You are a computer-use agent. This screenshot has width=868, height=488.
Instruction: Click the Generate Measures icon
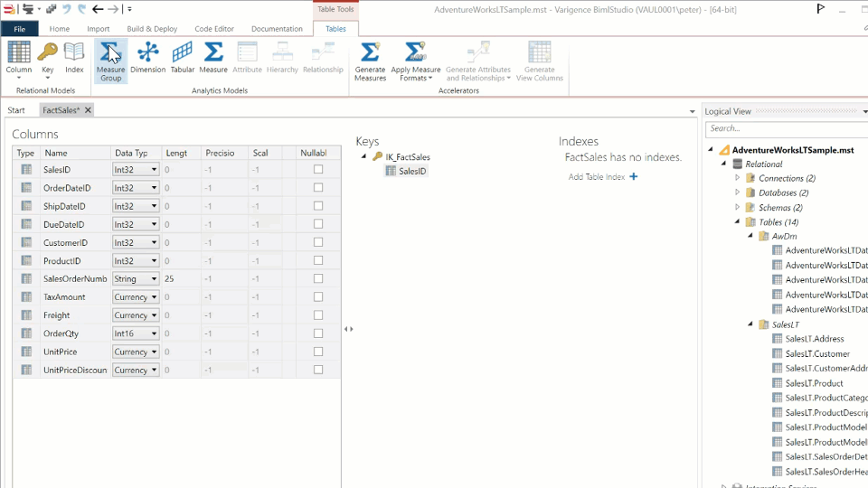[x=370, y=52]
